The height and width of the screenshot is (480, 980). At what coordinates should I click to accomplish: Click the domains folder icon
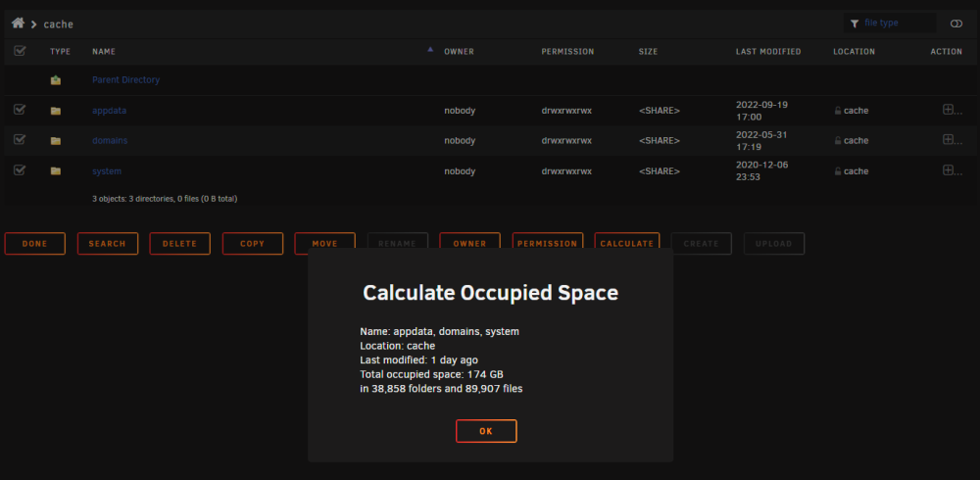pos(56,141)
